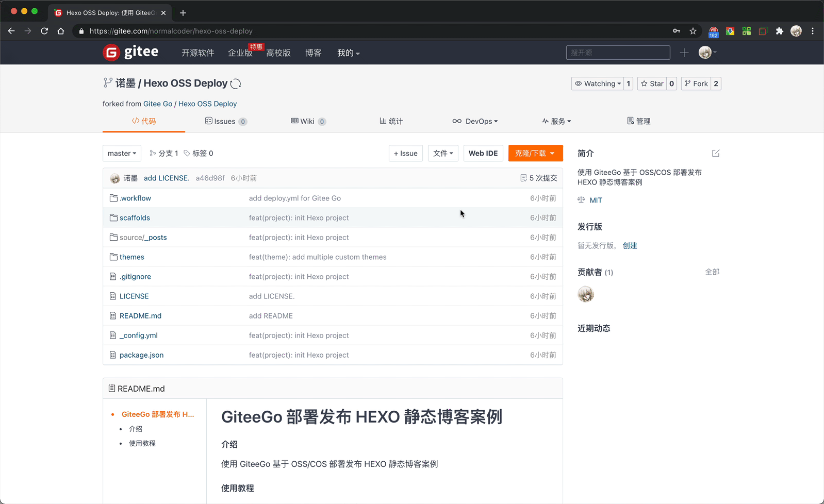This screenshot has width=824, height=504.
Task: Go to the browser home icon
Action: (61, 31)
